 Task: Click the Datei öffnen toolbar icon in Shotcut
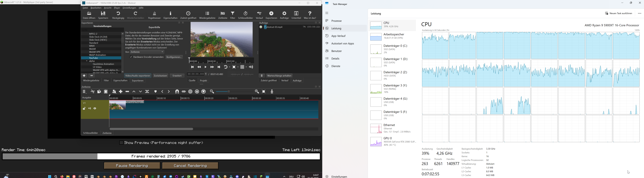click(x=89, y=15)
